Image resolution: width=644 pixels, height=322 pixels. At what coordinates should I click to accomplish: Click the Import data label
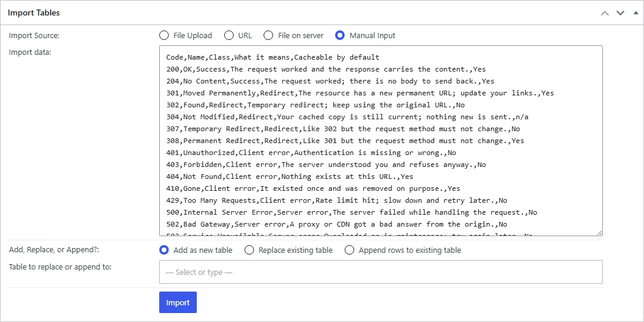pyautogui.click(x=30, y=52)
